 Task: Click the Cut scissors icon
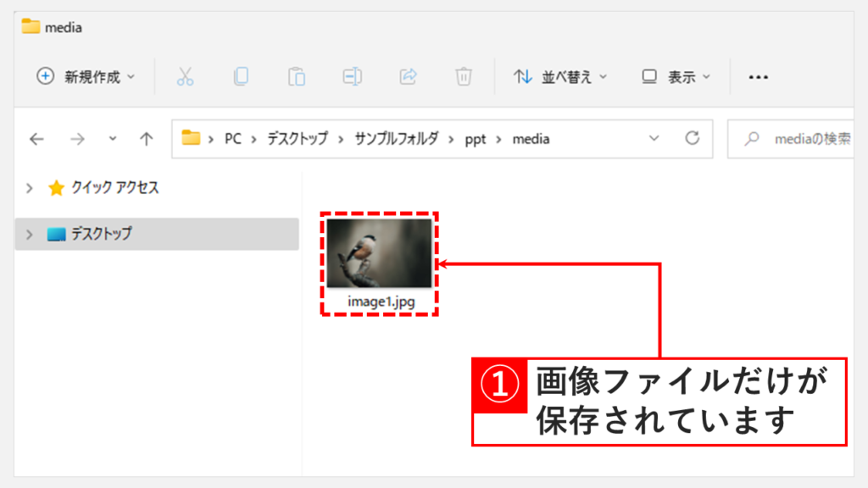tap(185, 77)
